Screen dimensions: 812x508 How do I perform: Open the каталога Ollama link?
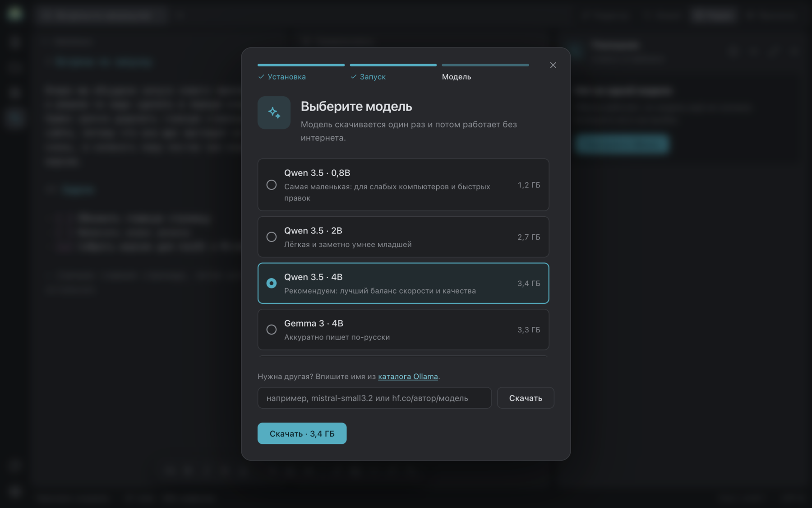tap(408, 376)
